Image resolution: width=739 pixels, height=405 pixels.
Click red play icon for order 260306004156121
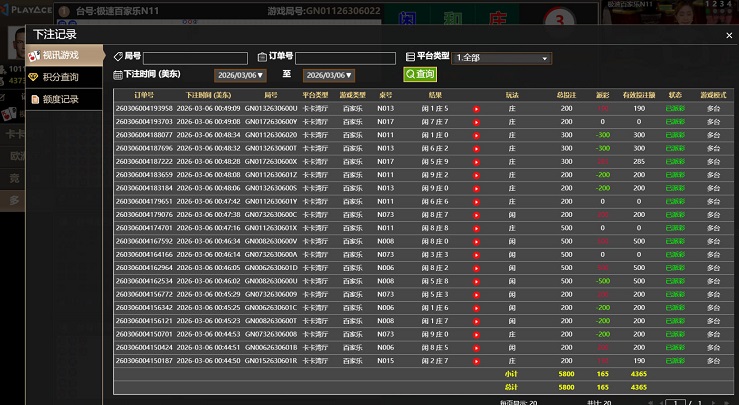[476, 322]
